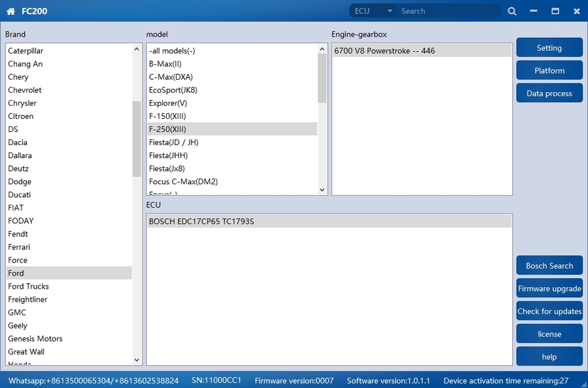Image resolution: width=588 pixels, height=388 pixels.
Task: Click the search magnifier icon
Action: [x=512, y=11]
